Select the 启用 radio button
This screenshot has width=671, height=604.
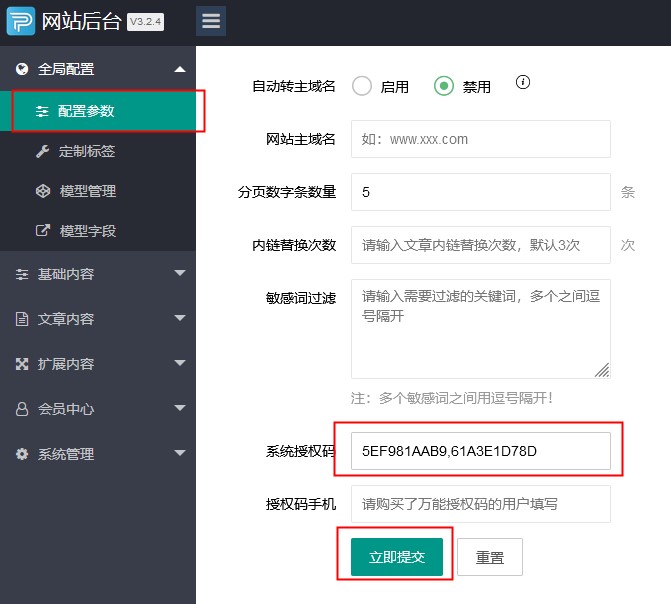click(362, 86)
